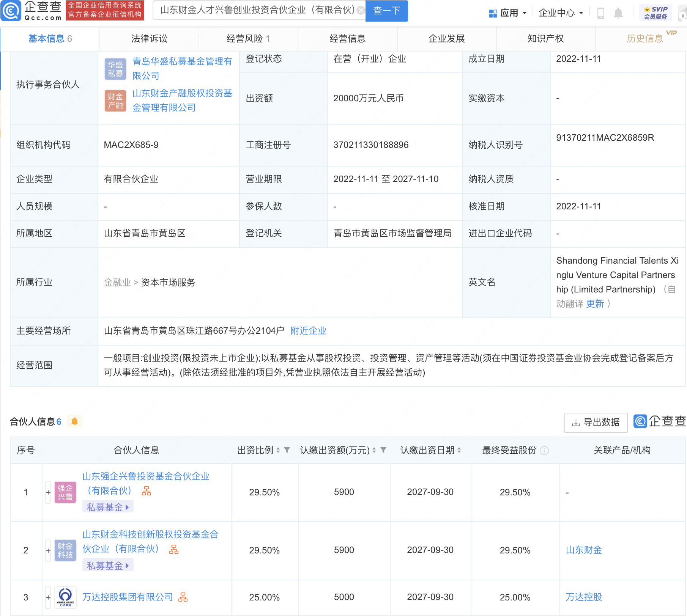This screenshot has width=687, height=616.
Task: Expand 私募基金 tag for 山东强企兴鲁
Action: 108,508
